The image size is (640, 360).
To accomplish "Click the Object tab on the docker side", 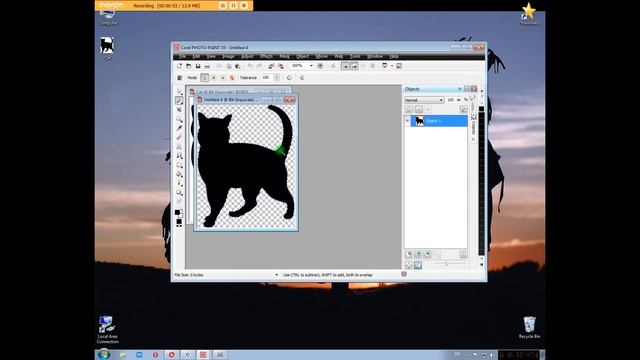I will pos(473,127).
